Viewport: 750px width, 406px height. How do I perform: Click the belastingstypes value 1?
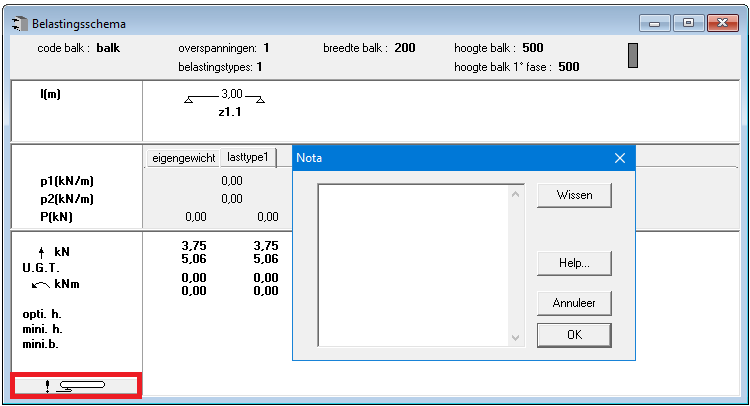tap(259, 66)
